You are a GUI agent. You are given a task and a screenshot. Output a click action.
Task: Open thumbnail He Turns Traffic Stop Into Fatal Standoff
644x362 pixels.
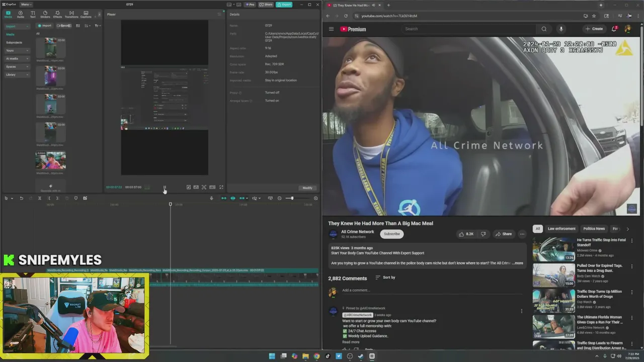point(553,249)
